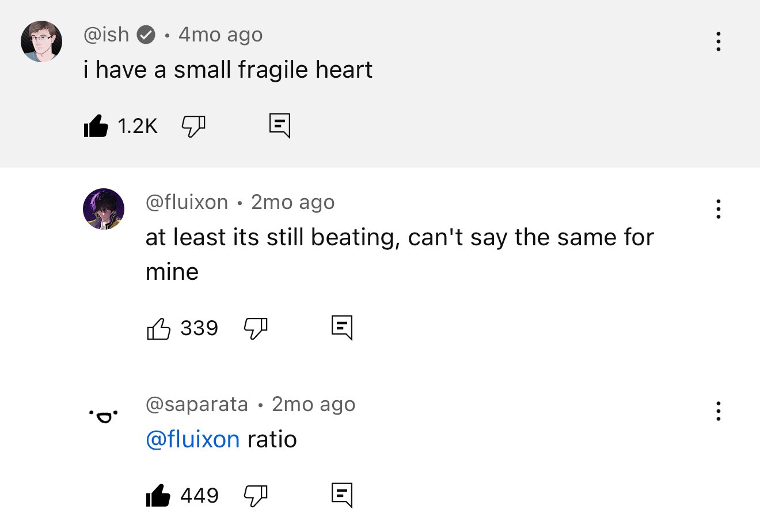Open @ish's profile picture
Screen dimensions: 760x532
41,41
